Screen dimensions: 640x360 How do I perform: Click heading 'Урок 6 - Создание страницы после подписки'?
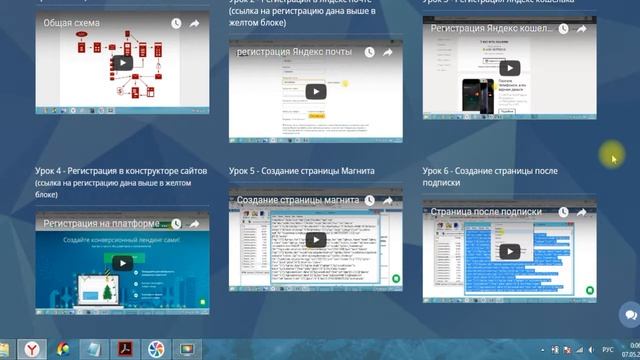(x=490, y=176)
